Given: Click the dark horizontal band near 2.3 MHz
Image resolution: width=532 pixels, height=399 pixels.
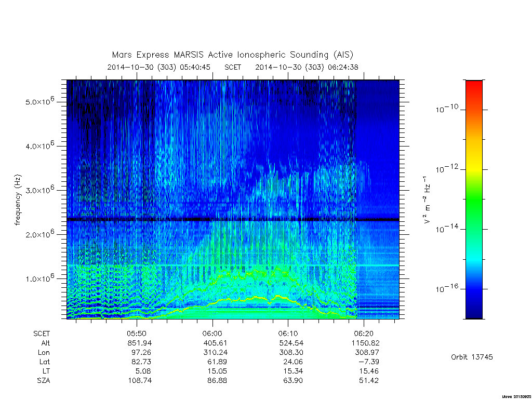Looking at the screenshot, I should tap(233, 220).
